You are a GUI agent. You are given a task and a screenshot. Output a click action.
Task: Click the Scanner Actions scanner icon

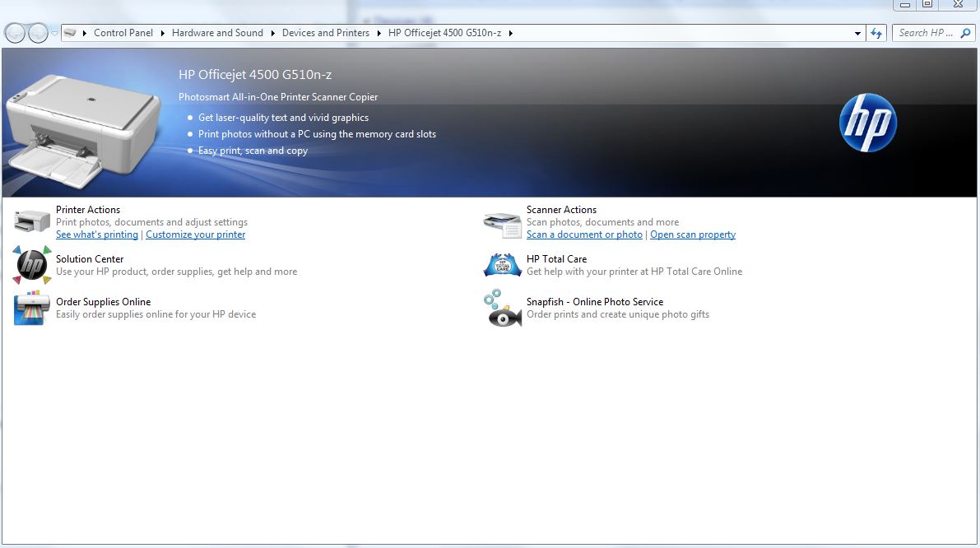pos(502,222)
